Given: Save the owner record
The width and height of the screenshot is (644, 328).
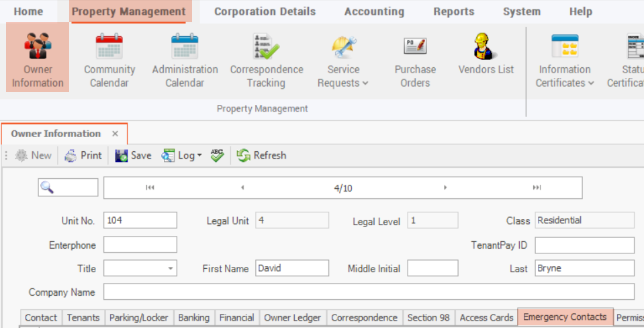Looking at the screenshot, I should [x=133, y=155].
